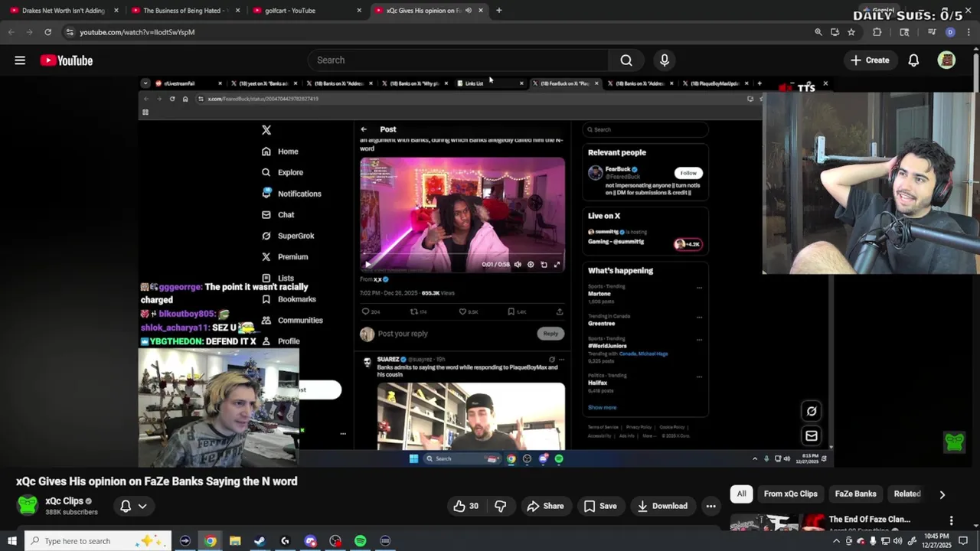Open the YouTube account avatar menu
Viewport: 980px width, 551px height.
(x=947, y=60)
